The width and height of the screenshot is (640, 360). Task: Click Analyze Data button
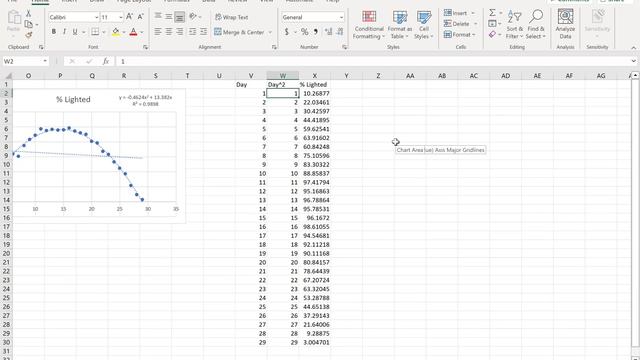click(x=565, y=25)
